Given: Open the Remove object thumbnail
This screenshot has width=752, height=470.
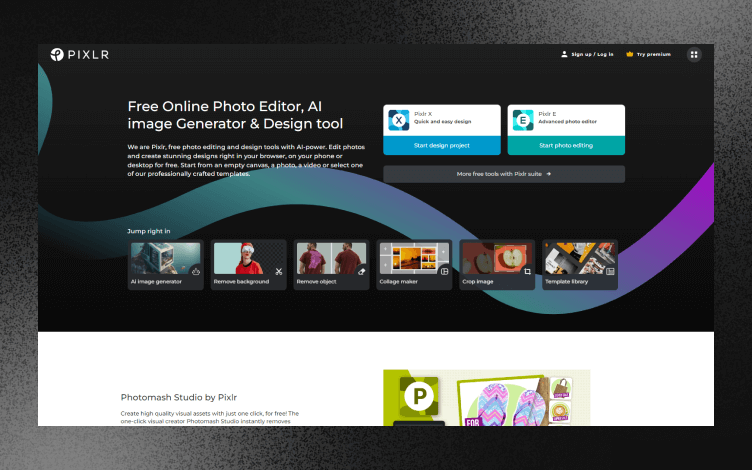Looking at the screenshot, I should 331,258.
